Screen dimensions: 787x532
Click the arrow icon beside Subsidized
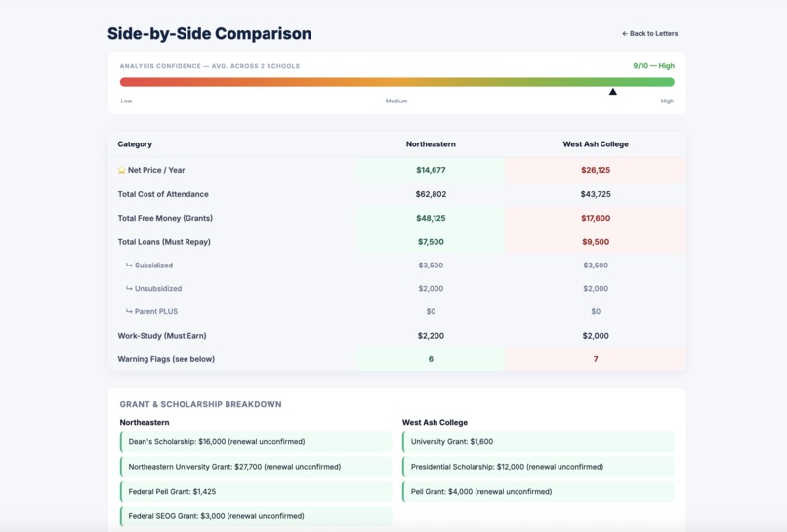(x=129, y=265)
